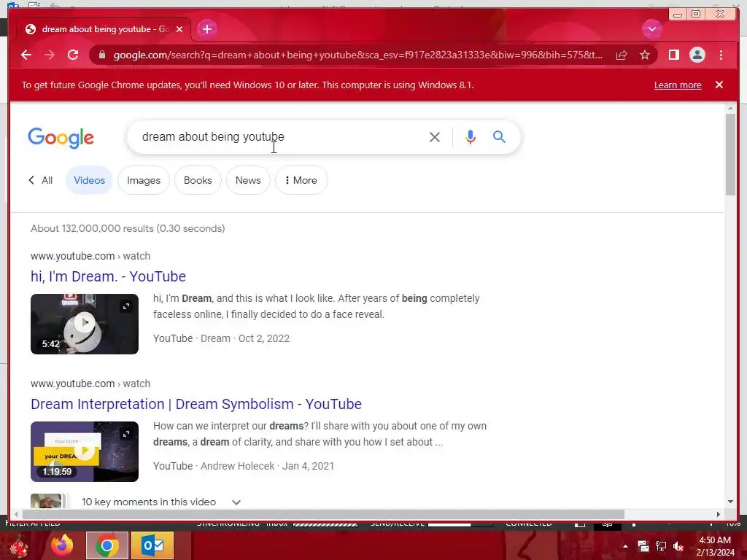Select the Books filter tab
The width and height of the screenshot is (747, 560).
click(198, 181)
